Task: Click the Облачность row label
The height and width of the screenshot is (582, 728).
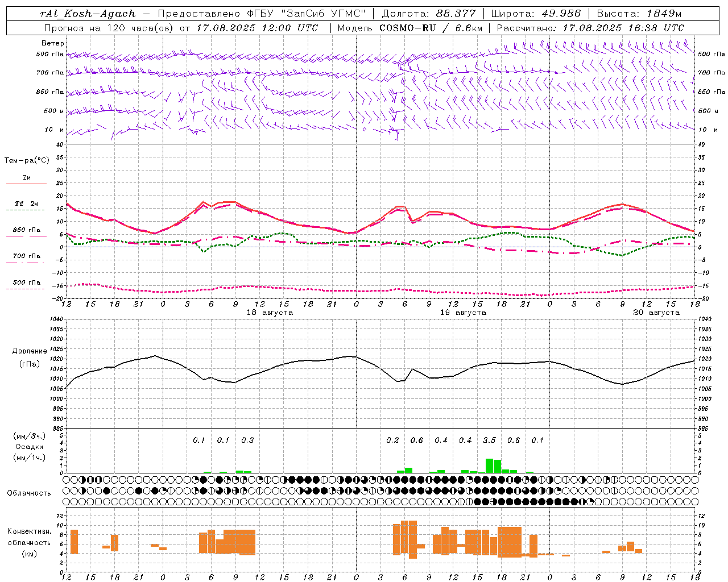Action: click(29, 493)
